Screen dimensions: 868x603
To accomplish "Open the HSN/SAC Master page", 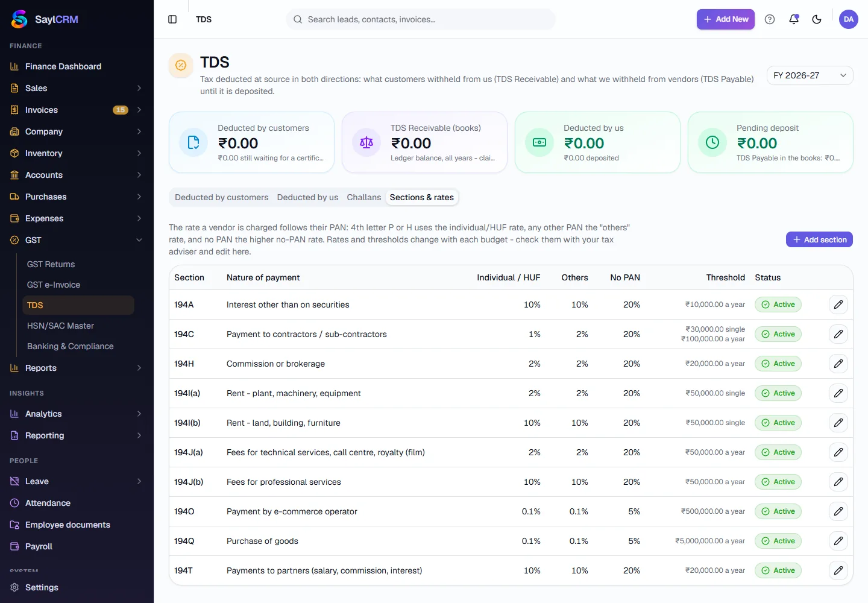I will (x=78, y=326).
